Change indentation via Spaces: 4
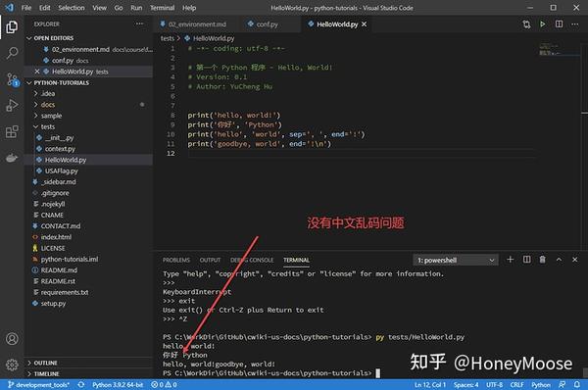The image size is (588, 390). [x=465, y=385]
